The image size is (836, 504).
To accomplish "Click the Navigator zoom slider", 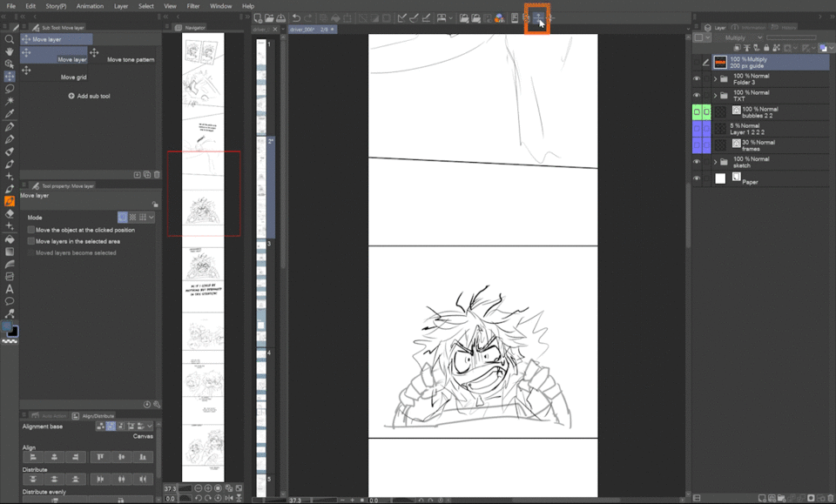I will 185,488.
